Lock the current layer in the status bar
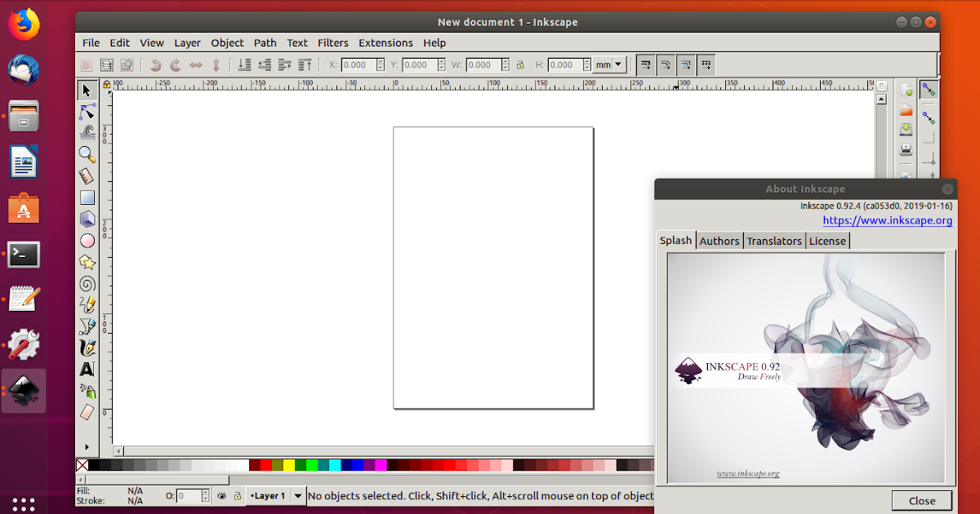This screenshot has height=514, width=980. tap(238, 495)
